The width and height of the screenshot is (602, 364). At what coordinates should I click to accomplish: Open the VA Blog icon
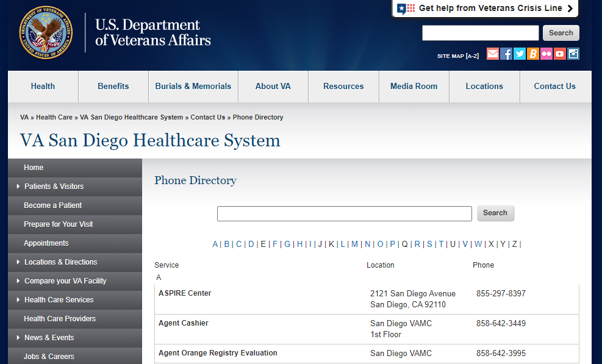pos(533,54)
